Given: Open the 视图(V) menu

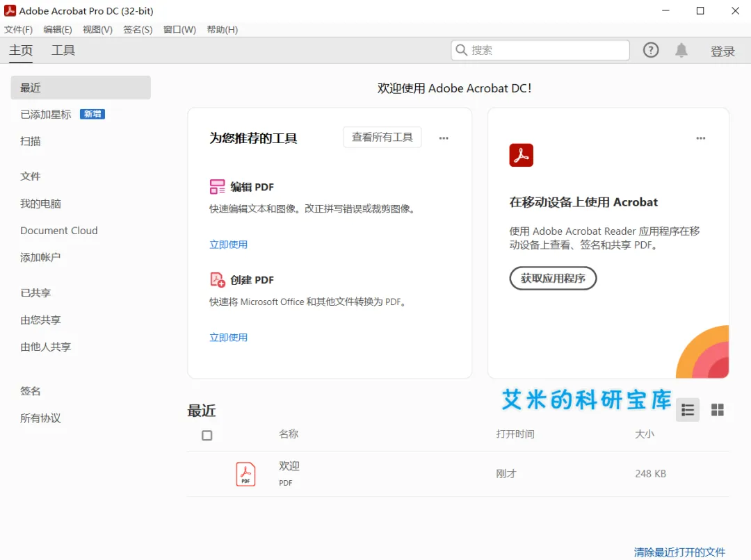Looking at the screenshot, I should click(98, 30).
